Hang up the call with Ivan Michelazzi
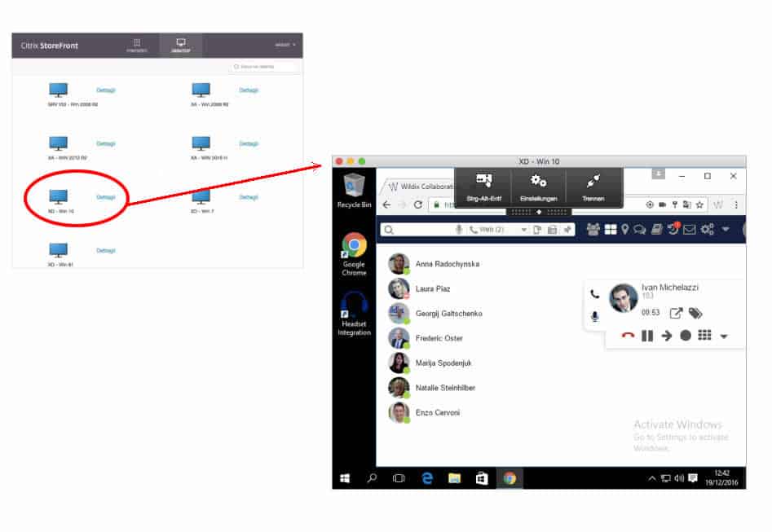Image resolution: width=772 pixels, height=532 pixels. pyautogui.click(x=627, y=336)
